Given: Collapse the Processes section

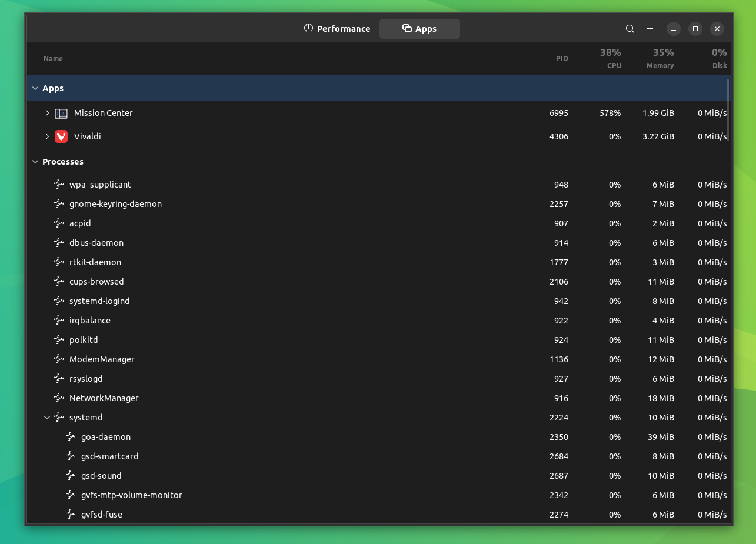Looking at the screenshot, I should [x=35, y=161].
